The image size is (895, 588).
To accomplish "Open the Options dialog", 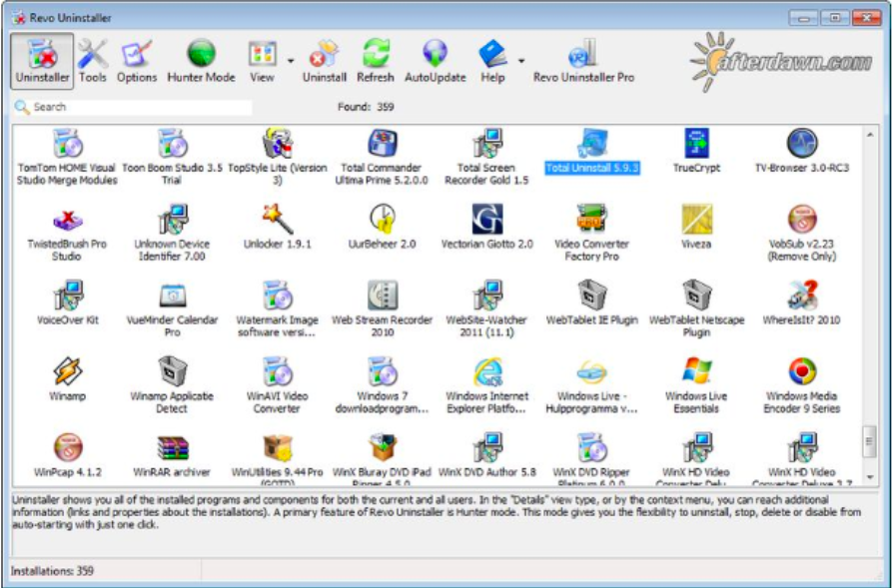I will [137, 60].
